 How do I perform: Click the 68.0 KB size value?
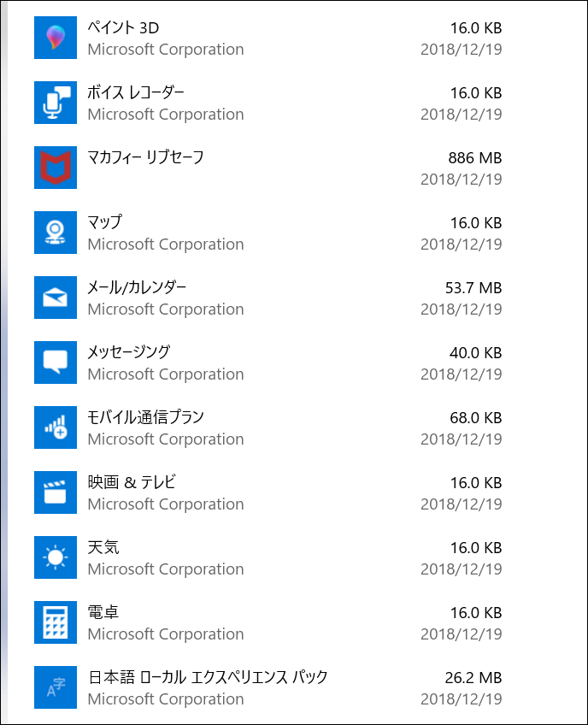coord(476,417)
